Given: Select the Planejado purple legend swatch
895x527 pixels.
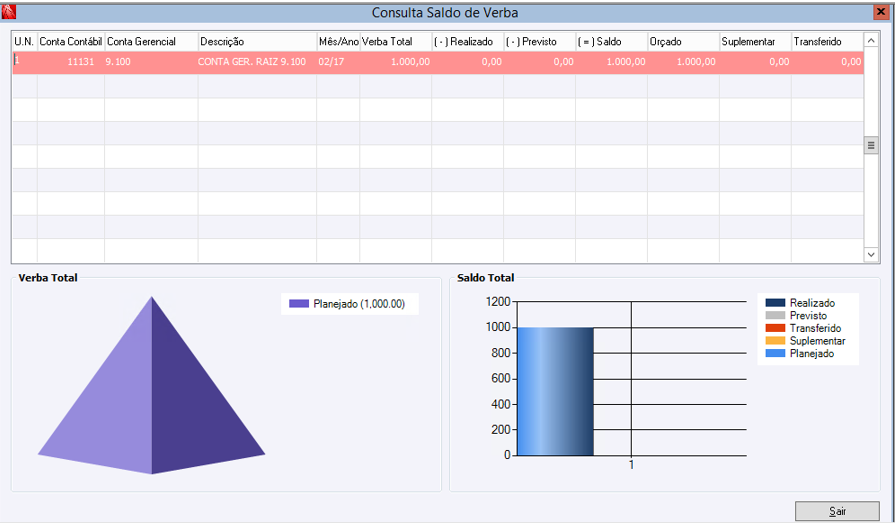Looking at the screenshot, I should click(299, 304).
